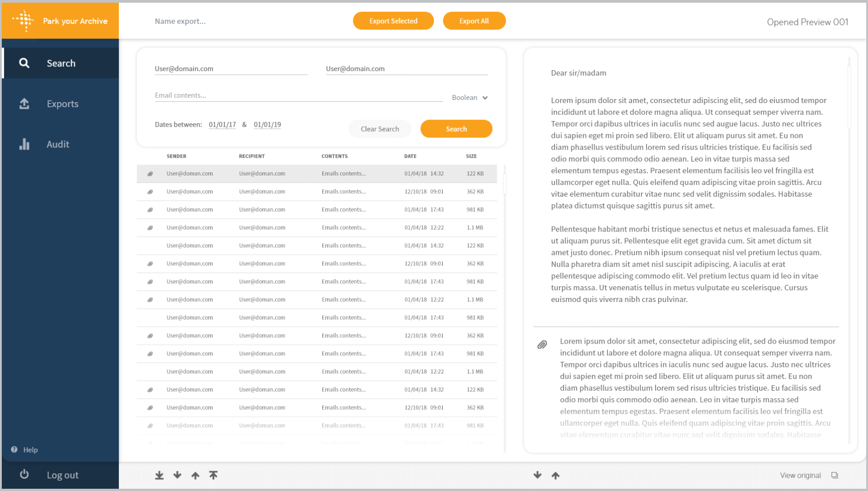
Task: Click the copy pages icon next to View original
Action: (x=834, y=475)
